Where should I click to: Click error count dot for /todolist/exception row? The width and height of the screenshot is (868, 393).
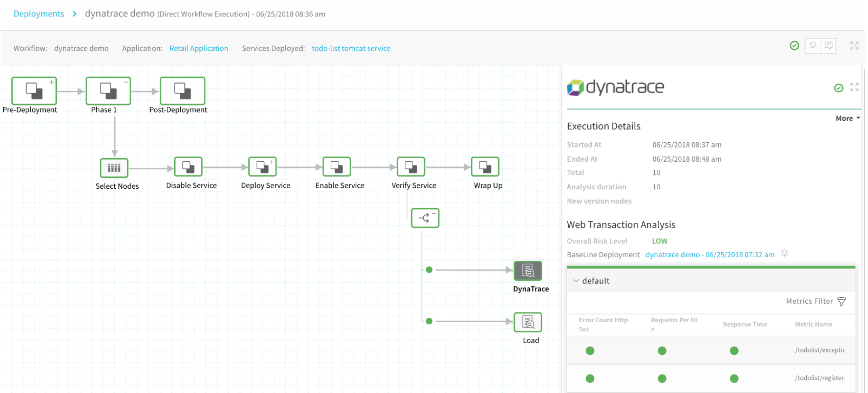pyautogui.click(x=590, y=351)
